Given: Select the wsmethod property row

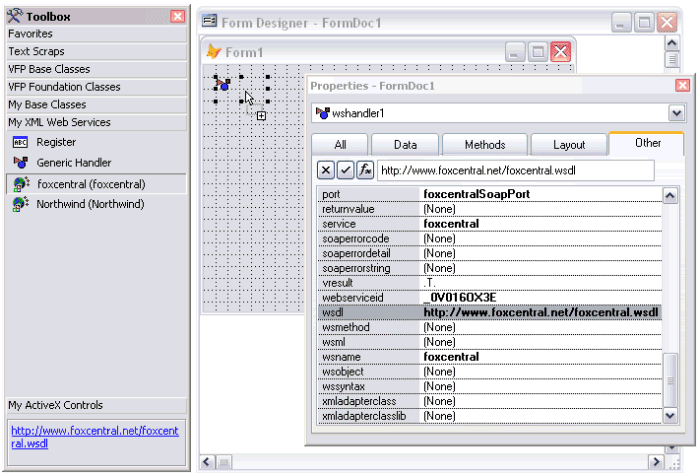Looking at the screenshot, I should (489, 327).
